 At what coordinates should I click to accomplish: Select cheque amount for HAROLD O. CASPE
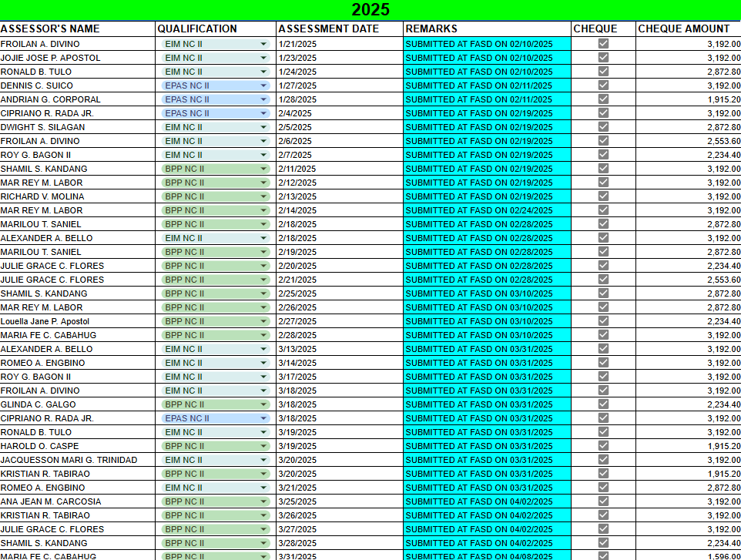(689, 446)
